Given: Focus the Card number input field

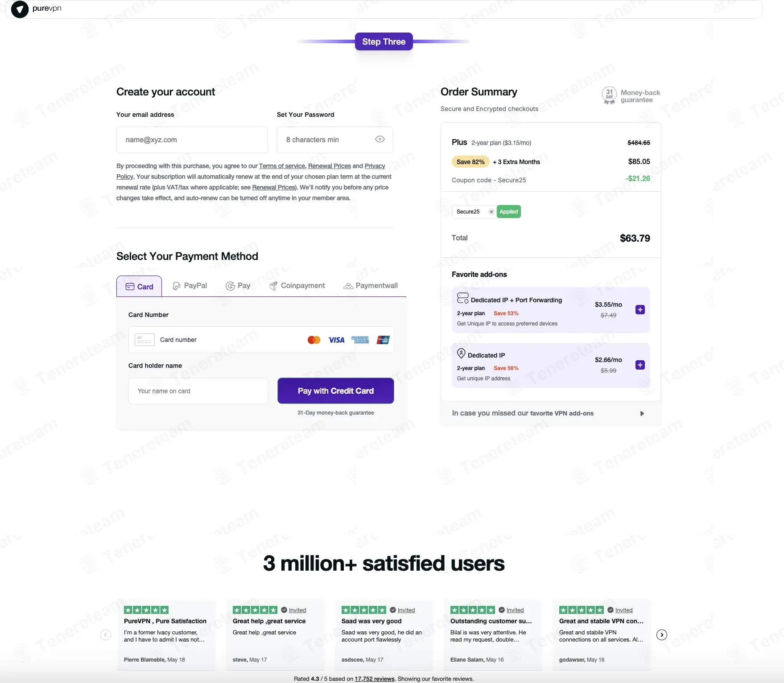Looking at the screenshot, I should coord(261,340).
